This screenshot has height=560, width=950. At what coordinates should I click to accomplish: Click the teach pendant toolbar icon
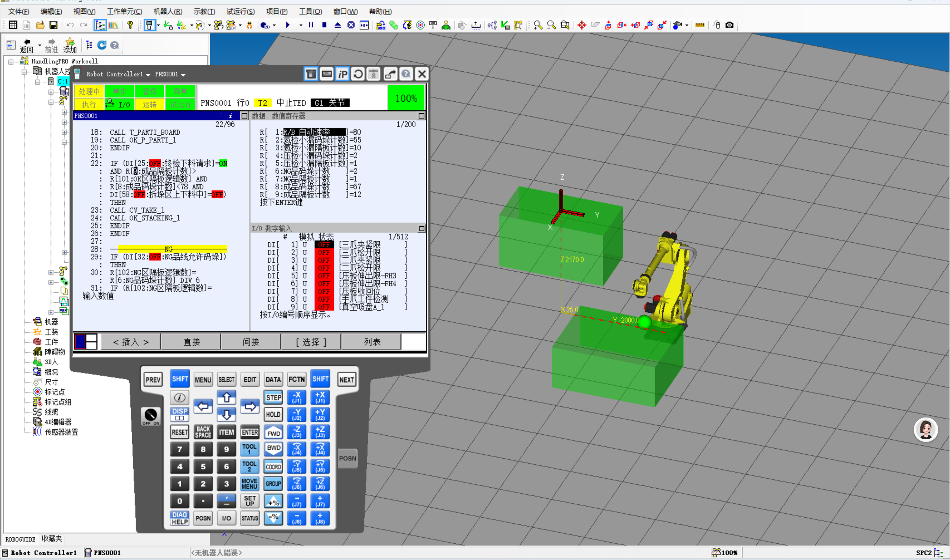coord(150,25)
